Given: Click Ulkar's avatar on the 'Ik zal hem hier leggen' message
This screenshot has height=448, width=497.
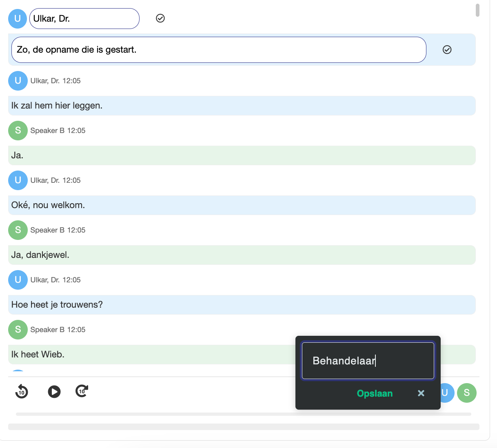Looking at the screenshot, I should 18,81.
